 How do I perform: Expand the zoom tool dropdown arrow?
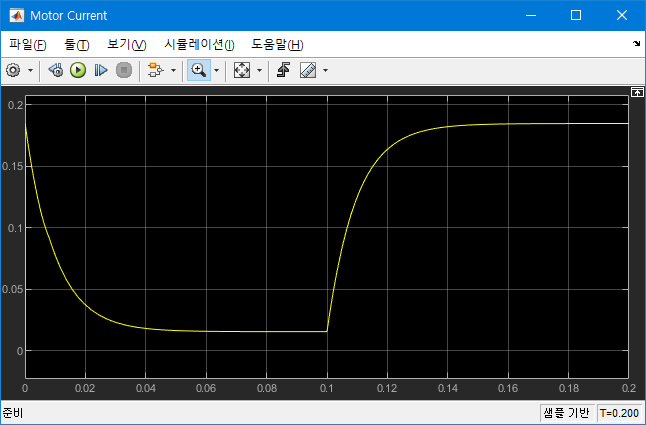click(217, 70)
